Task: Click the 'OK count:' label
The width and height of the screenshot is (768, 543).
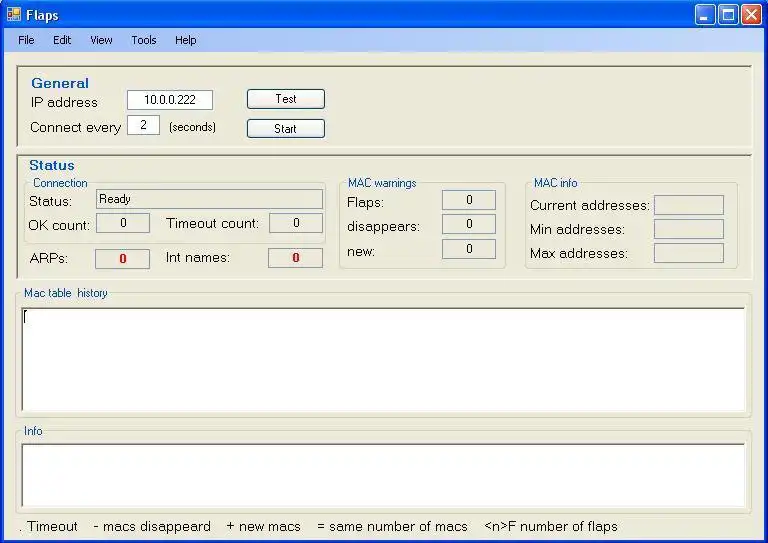Action: 59,225
